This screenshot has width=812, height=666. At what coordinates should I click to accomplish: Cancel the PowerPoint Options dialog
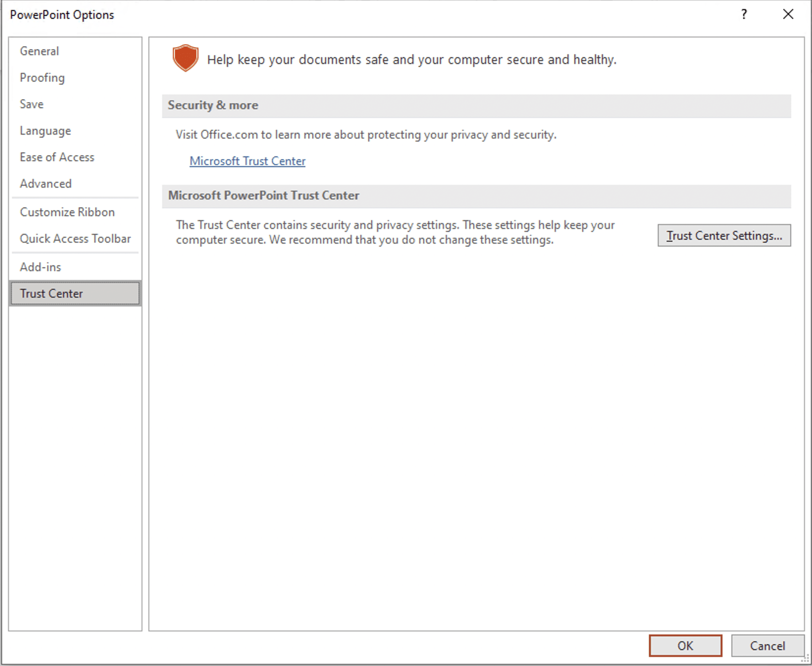(767, 646)
